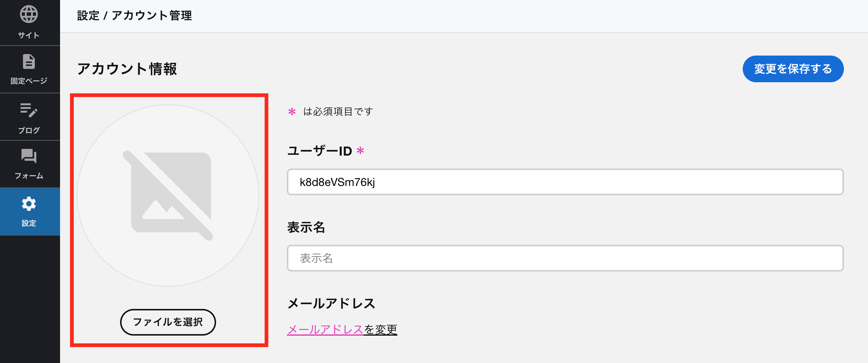Select the ブログ sidebar label

[29, 130]
